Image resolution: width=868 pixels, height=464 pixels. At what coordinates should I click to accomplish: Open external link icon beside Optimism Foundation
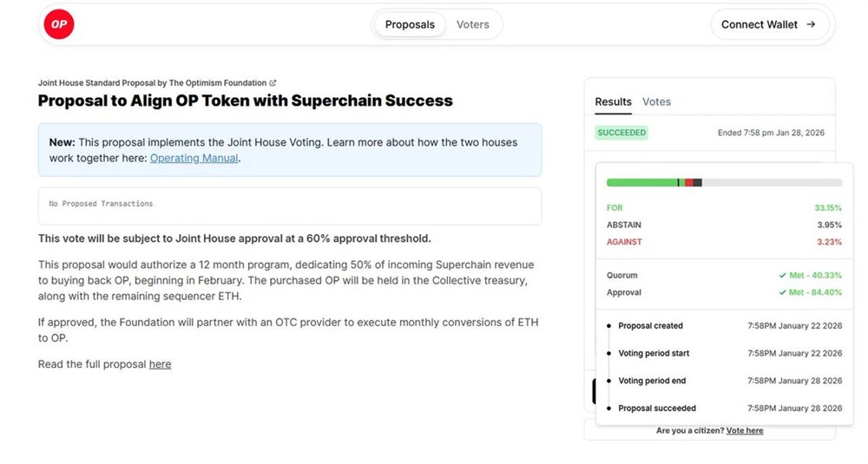pos(273,83)
